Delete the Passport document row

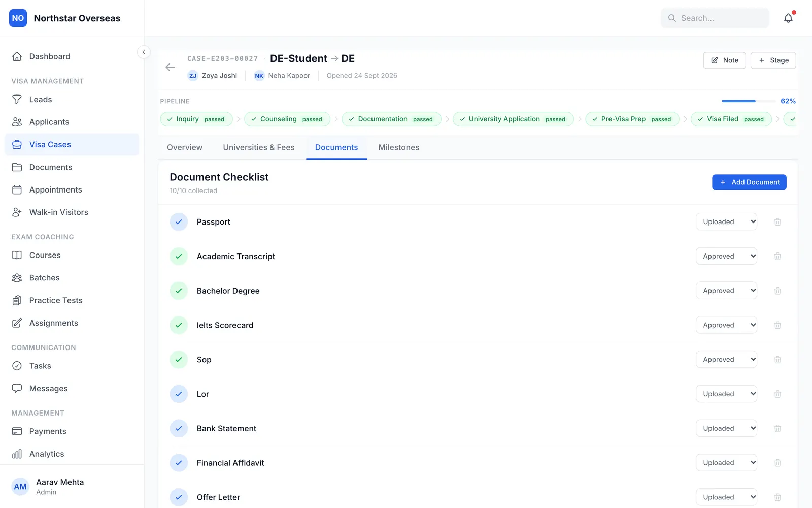(777, 222)
